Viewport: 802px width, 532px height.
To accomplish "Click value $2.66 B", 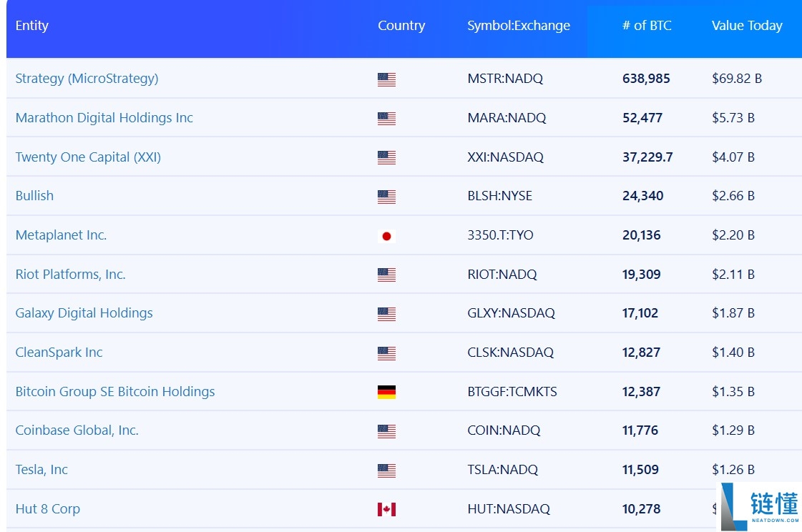I will [733, 196].
